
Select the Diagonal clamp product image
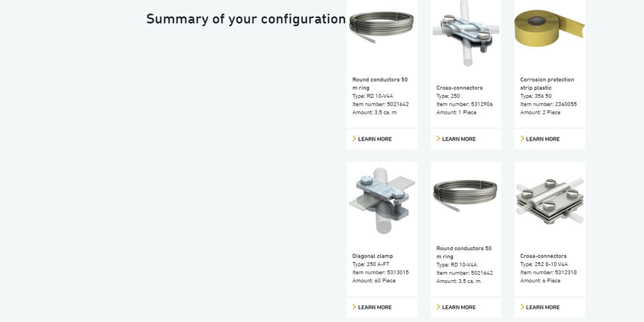(x=382, y=201)
